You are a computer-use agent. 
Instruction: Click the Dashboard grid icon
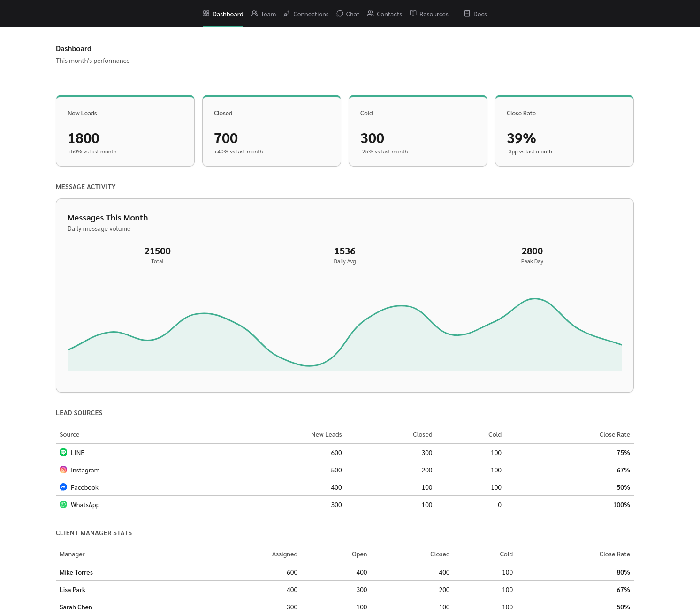tap(206, 14)
